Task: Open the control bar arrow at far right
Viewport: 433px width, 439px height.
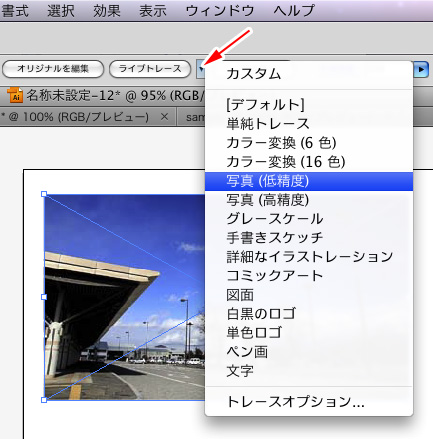Action: coord(421,69)
